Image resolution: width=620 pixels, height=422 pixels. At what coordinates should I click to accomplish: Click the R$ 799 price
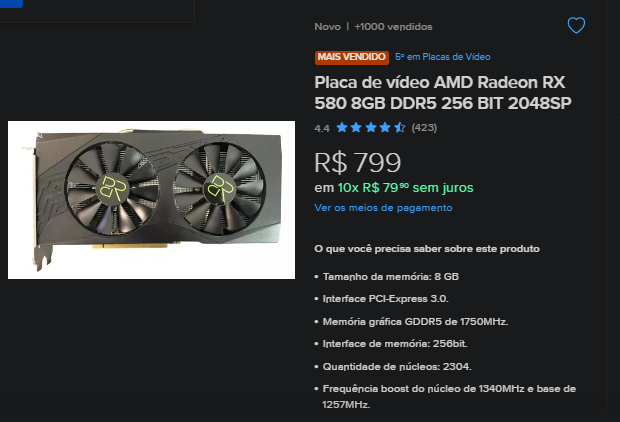click(357, 163)
